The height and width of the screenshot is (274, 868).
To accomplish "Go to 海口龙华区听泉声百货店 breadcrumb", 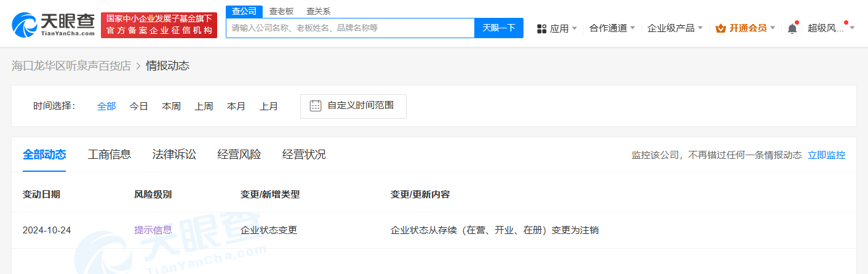I will tap(71, 66).
